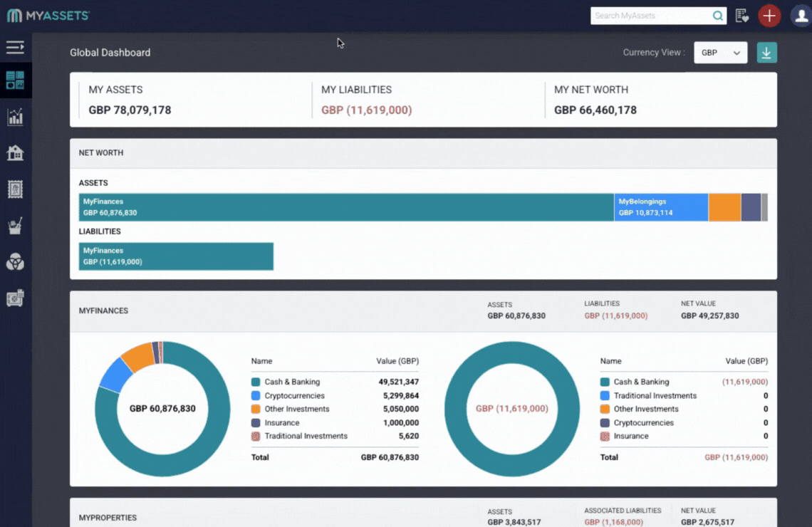This screenshot has width=812, height=527.
Task: Download the dashboard report
Action: 766,52
